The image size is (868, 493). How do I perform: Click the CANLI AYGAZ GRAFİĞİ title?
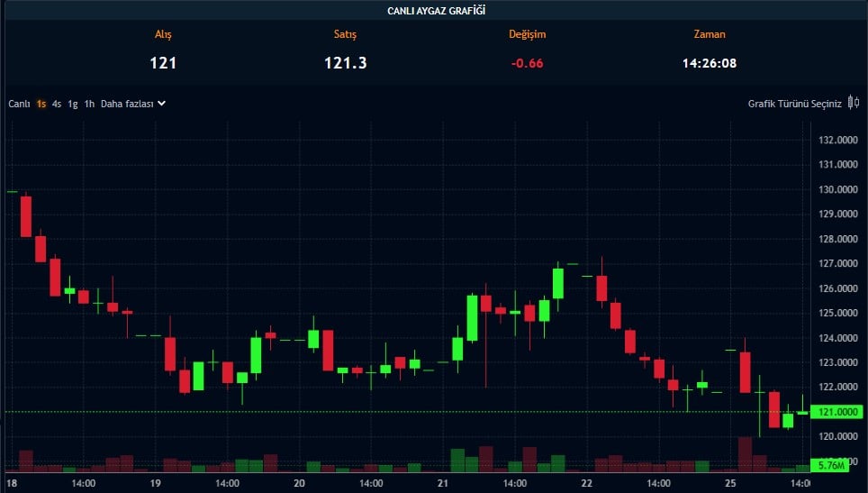[434, 10]
